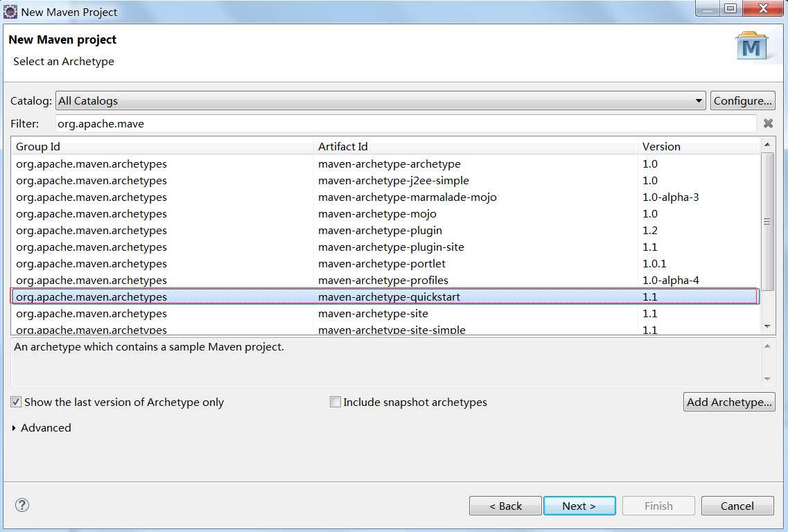The image size is (788, 532).
Task: Select the maven-archetype-archetype row
Action: tap(385, 163)
